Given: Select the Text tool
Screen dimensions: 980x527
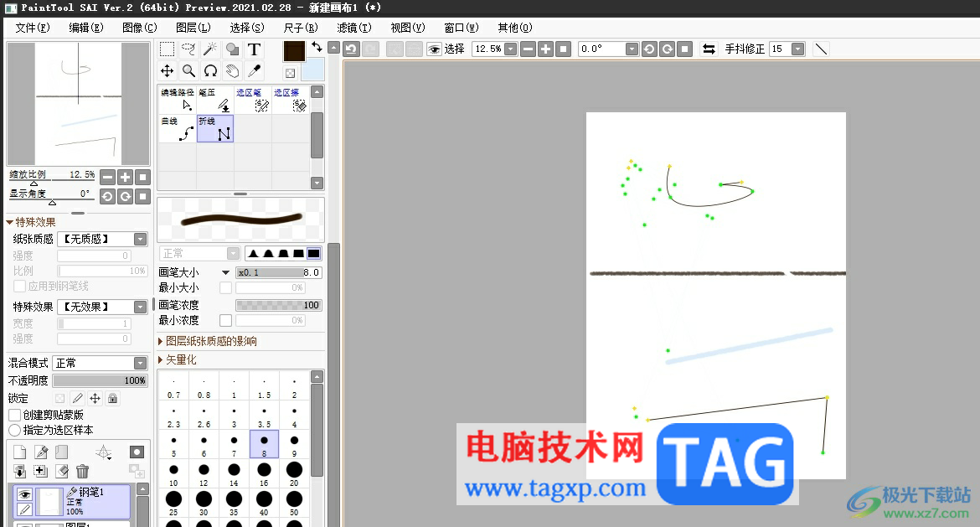Looking at the screenshot, I should 254,49.
